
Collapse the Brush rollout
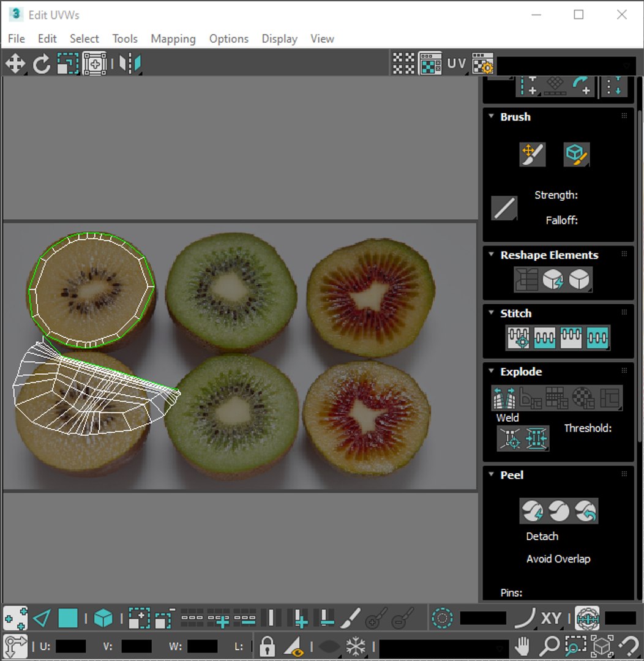[x=491, y=116]
